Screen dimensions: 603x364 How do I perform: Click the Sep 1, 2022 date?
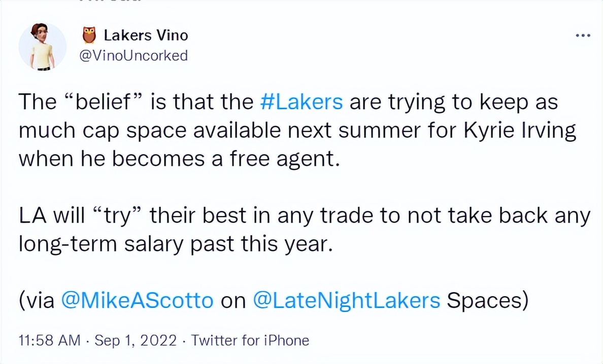click(x=135, y=341)
